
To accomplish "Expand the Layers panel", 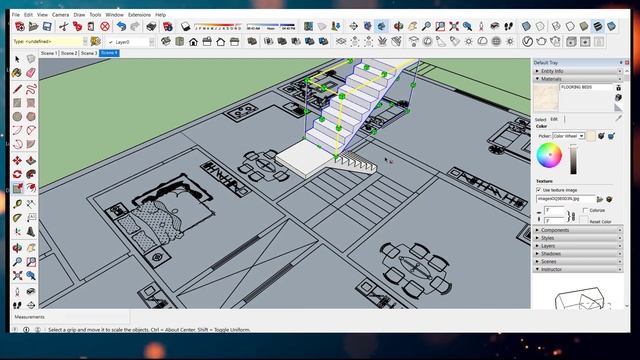I will tap(578, 246).
